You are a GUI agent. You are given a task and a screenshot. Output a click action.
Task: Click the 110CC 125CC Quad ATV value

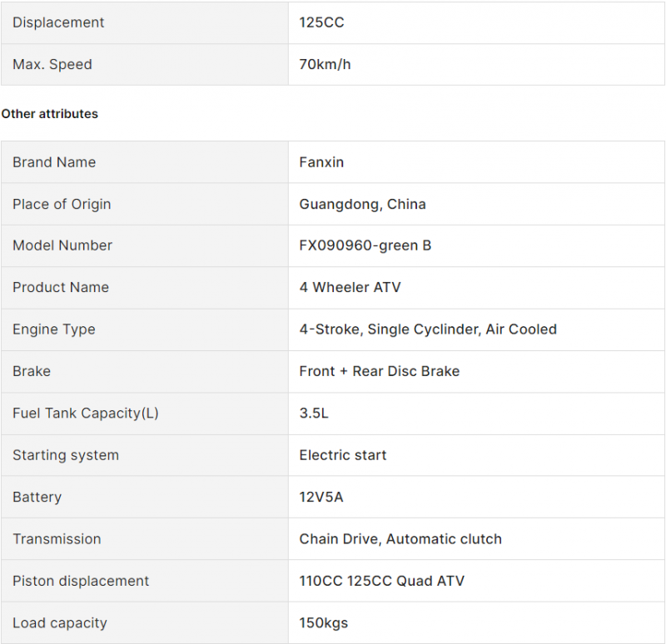coord(381,581)
